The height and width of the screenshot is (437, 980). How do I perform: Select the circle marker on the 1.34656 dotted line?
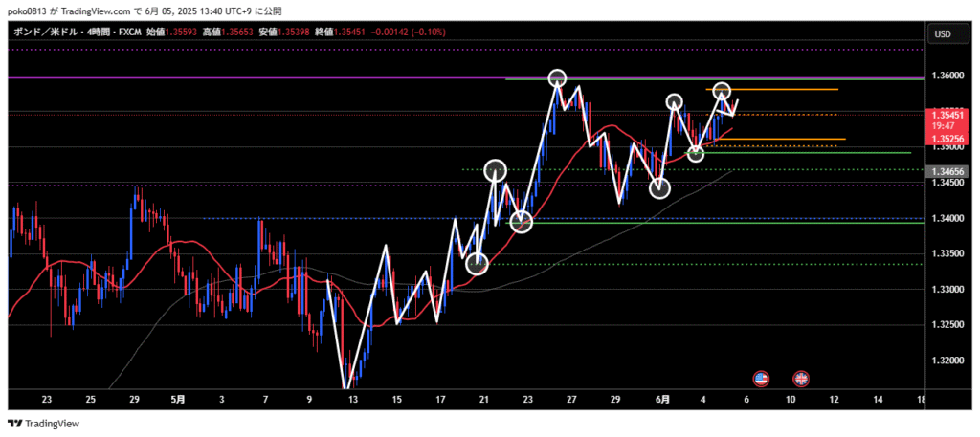(x=495, y=170)
